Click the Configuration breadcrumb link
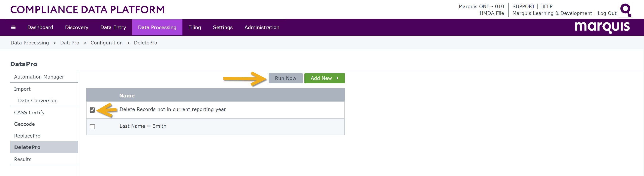This screenshot has width=644, height=176. click(x=106, y=43)
